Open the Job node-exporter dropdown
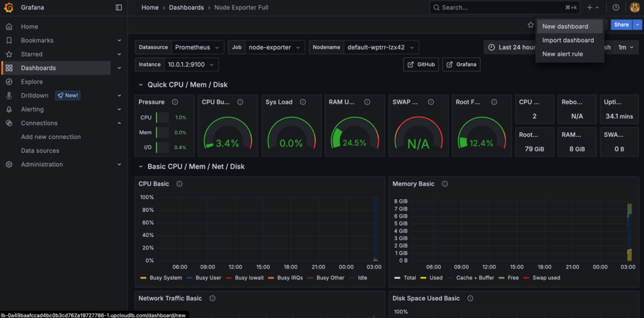The height and width of the screenshot is (318, 644). pos(275,47)
